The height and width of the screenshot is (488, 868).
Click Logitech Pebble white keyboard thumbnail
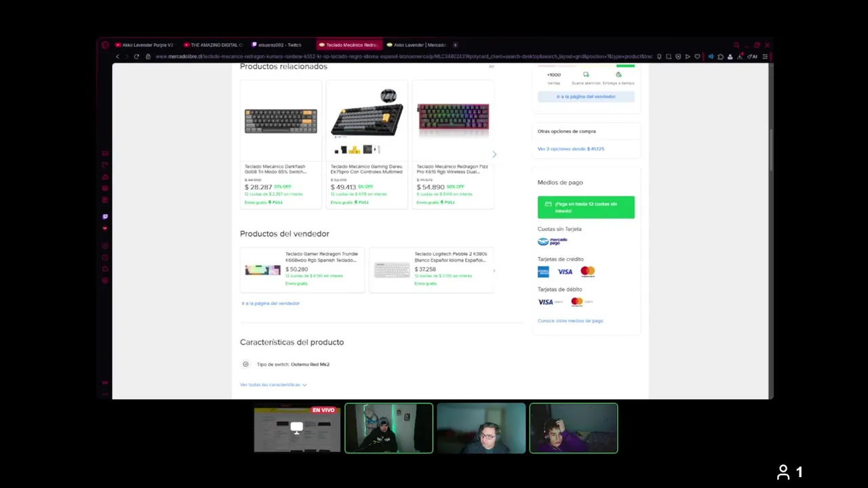coord(392,270)
